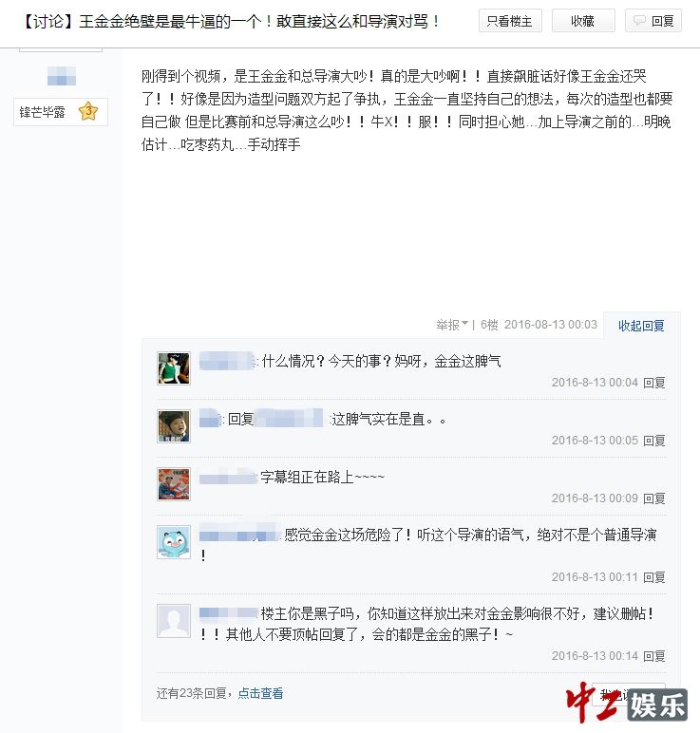
Task: Open the orange cartoon poster avatar
Action: [174, 484]
